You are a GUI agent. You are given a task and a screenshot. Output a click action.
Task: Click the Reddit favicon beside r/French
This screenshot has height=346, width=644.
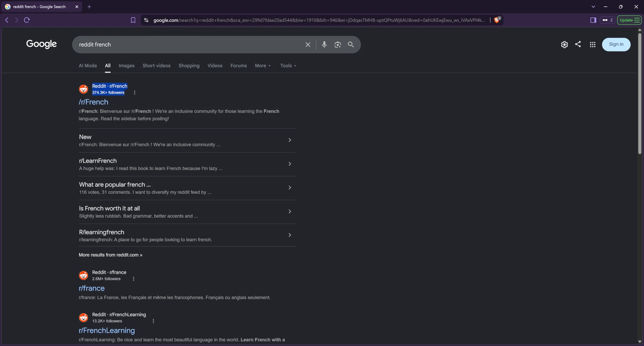click(x=84, y=89)
